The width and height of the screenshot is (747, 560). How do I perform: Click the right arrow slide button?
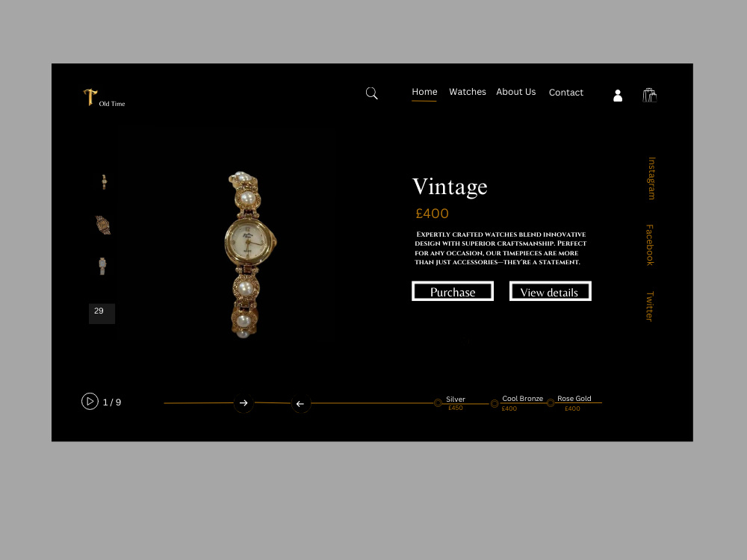[x=244, y=403]
